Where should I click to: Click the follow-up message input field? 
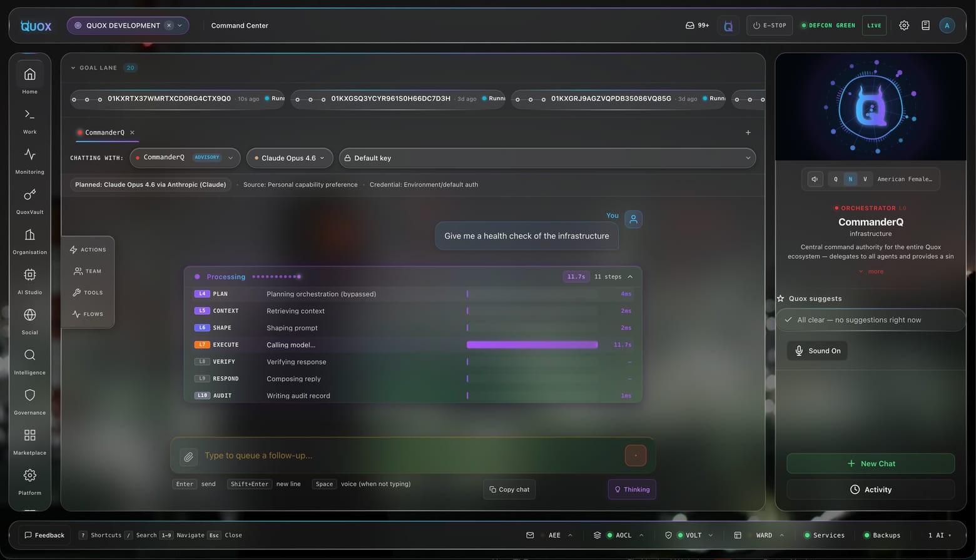pyautogui.click(x=410, y=456)
